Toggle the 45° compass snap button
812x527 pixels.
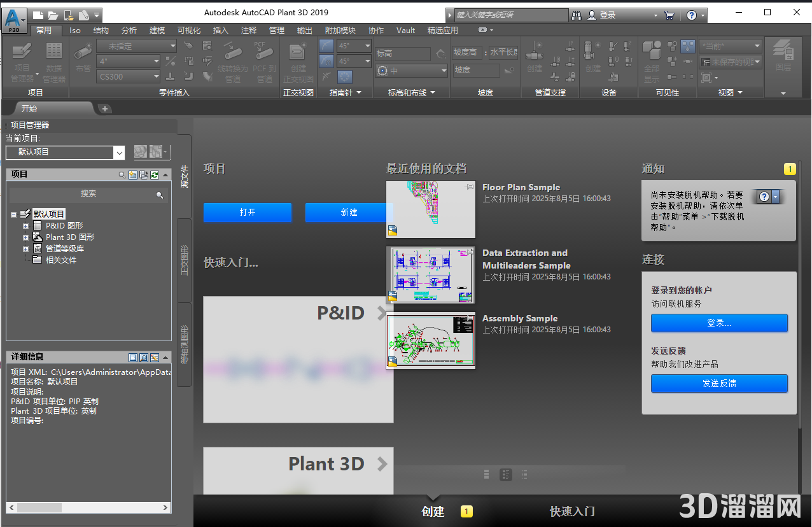point(326,45)
